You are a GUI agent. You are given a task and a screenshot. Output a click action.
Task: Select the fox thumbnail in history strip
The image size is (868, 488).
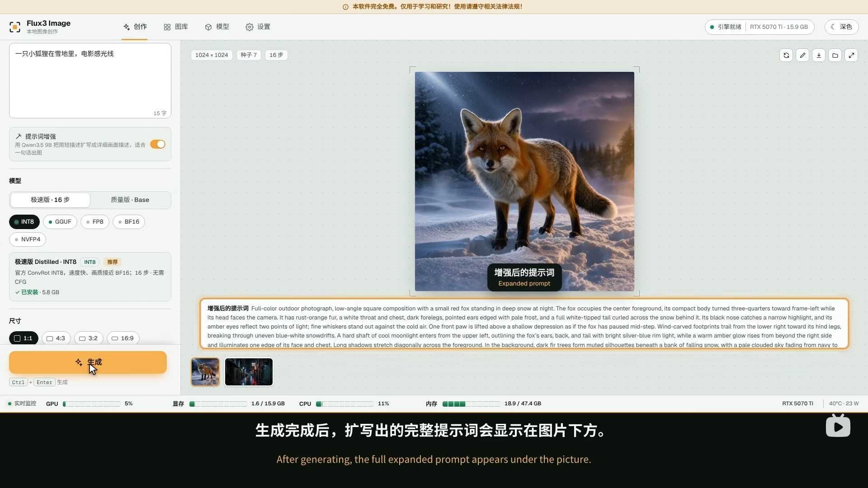pos(205,372)
